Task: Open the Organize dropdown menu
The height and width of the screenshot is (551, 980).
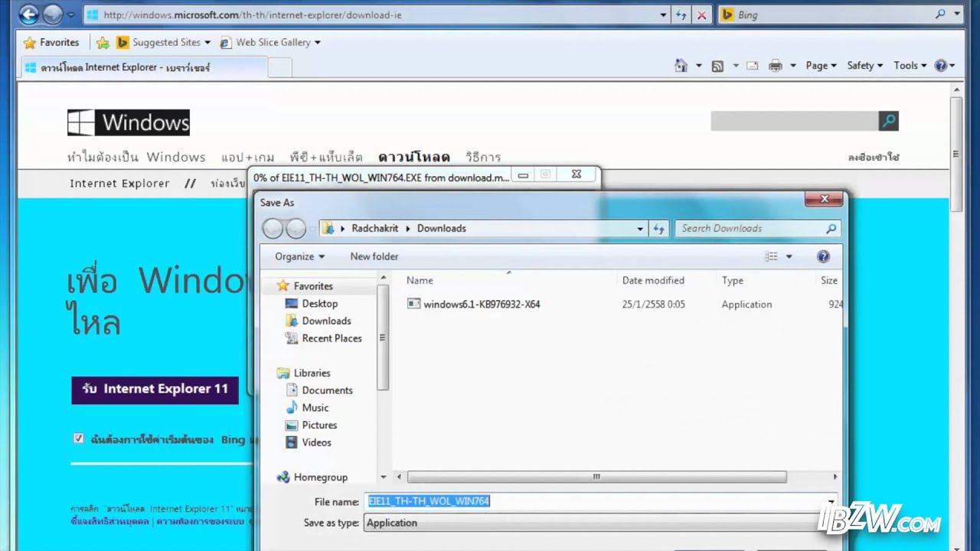Action: click(x=300, y=256)
